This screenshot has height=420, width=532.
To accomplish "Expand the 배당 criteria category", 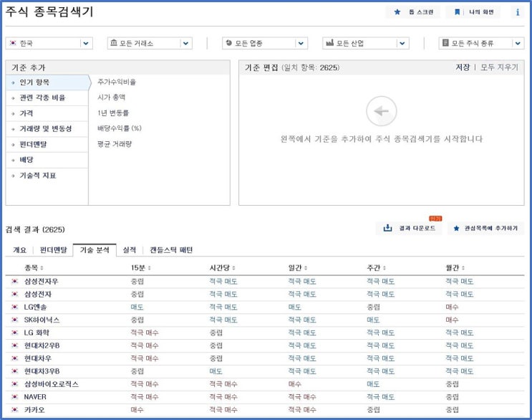I will click(47, 160).
